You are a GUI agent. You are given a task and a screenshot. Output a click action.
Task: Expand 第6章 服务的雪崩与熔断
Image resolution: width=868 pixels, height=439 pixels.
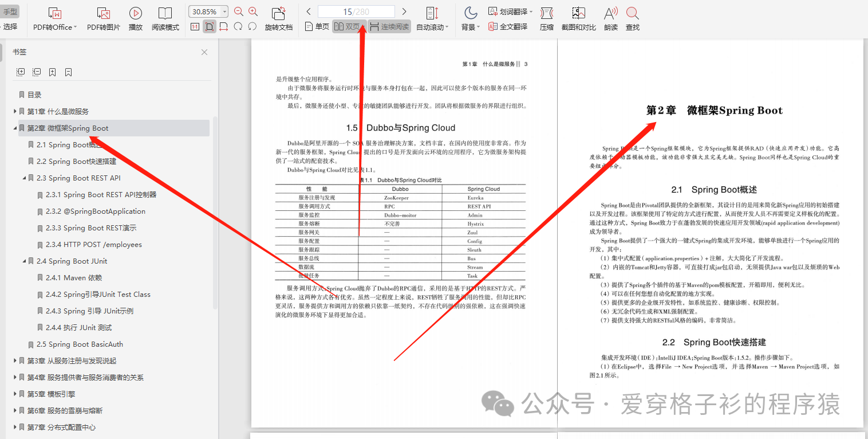click(15, 411)
